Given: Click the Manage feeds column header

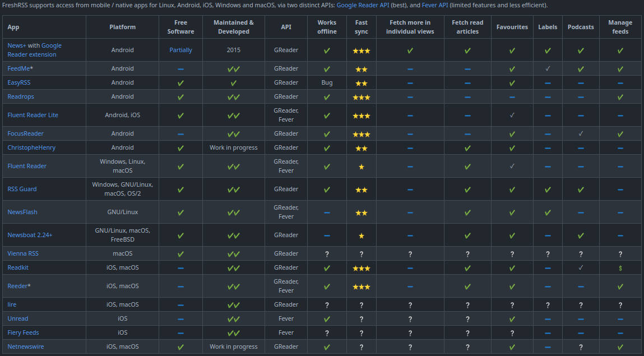Looking at the screenshot, I should click(x=620, y=27).
